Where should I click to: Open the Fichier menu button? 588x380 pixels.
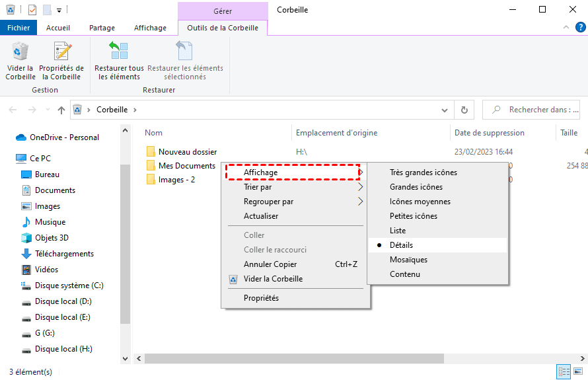coord(18,28)
